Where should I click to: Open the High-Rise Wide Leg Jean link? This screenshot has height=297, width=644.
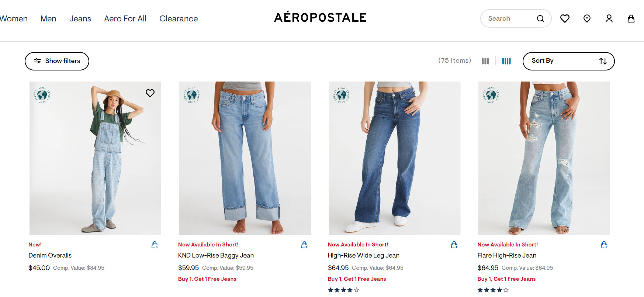[363, 255]
